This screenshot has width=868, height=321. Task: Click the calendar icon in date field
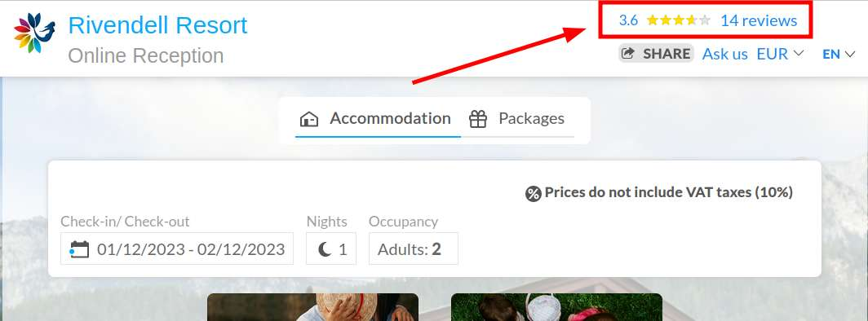tap(80, 249)
